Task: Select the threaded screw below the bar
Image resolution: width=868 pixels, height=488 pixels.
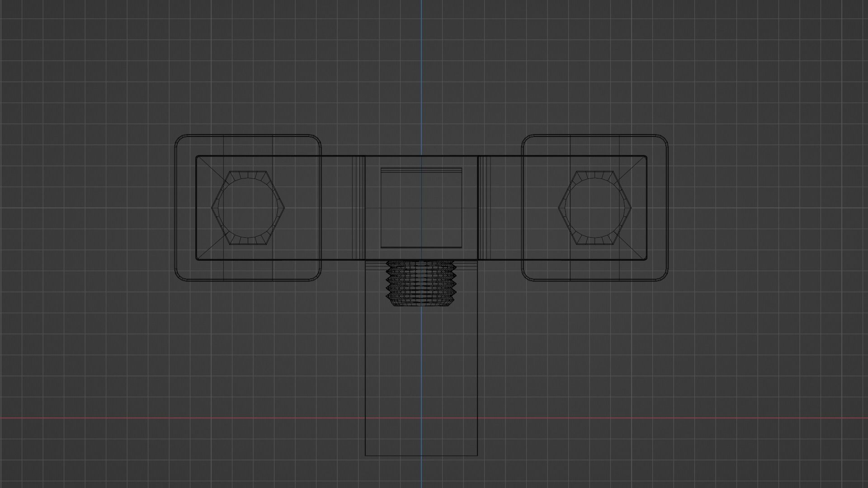Action: tap(421, 284)
